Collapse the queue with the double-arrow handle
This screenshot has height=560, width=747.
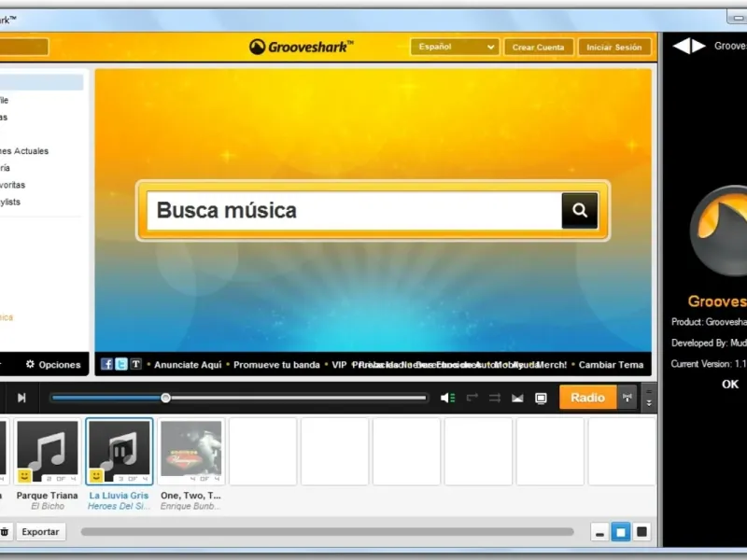tap(649, 398)
